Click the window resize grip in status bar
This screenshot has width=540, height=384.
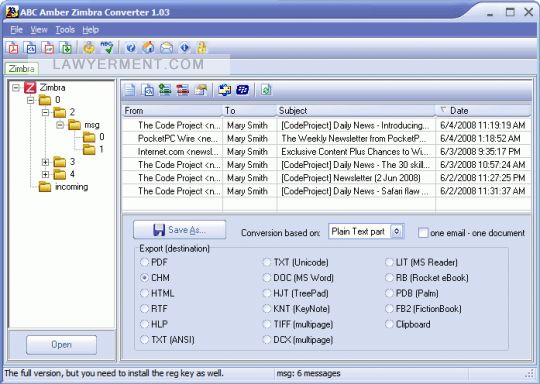[x=530, y=374]
